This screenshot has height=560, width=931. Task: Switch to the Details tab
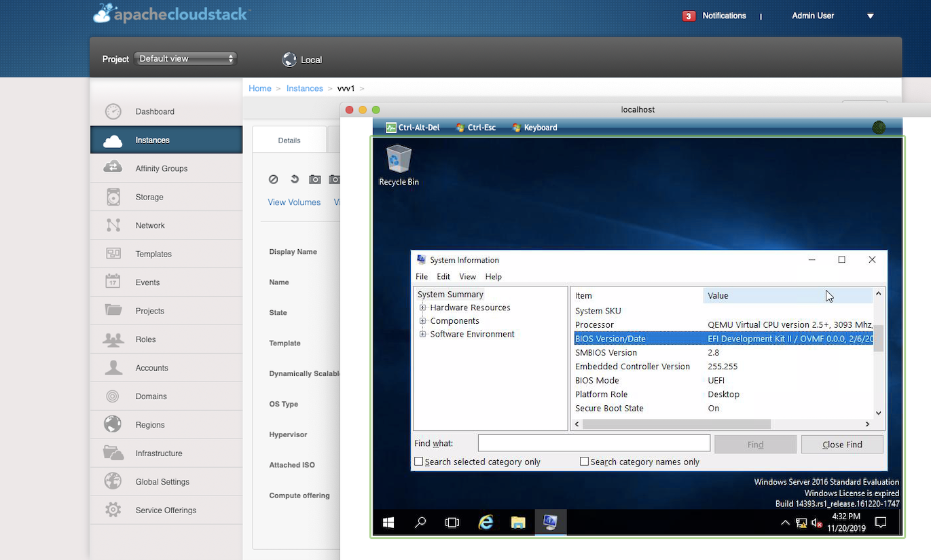click(289, 141)
